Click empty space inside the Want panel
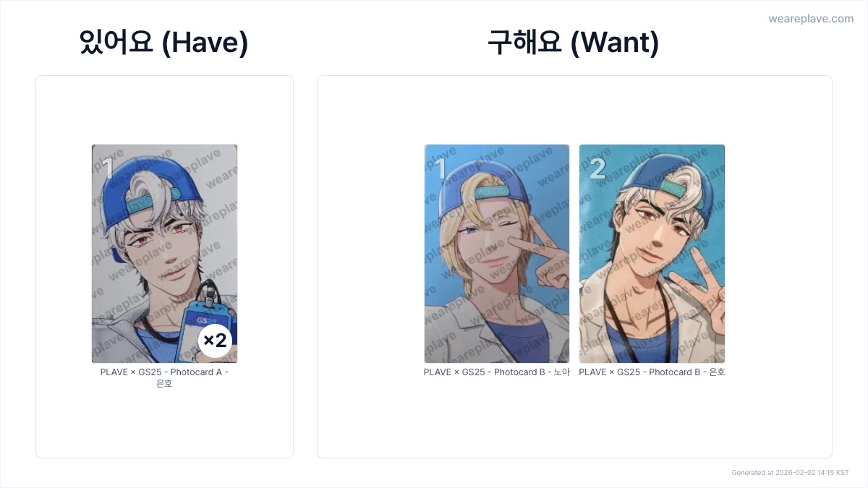Screen dimensions: 868x488 (574, 419)
